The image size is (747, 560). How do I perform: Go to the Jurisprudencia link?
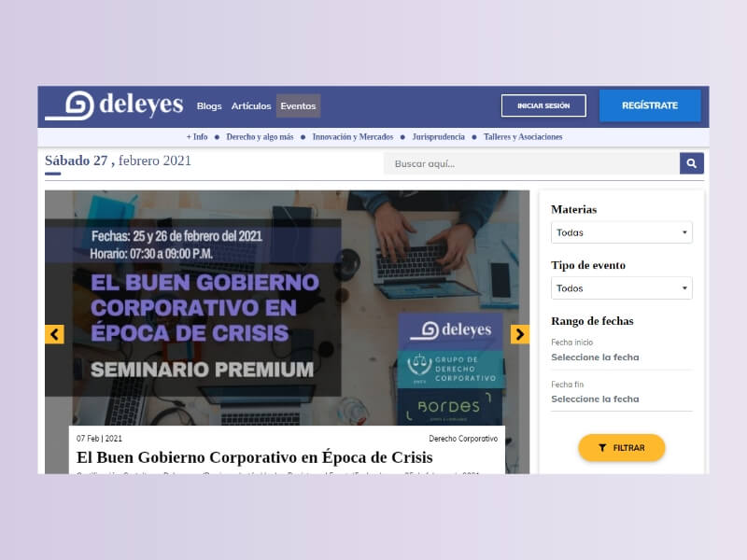coord(438,136)
